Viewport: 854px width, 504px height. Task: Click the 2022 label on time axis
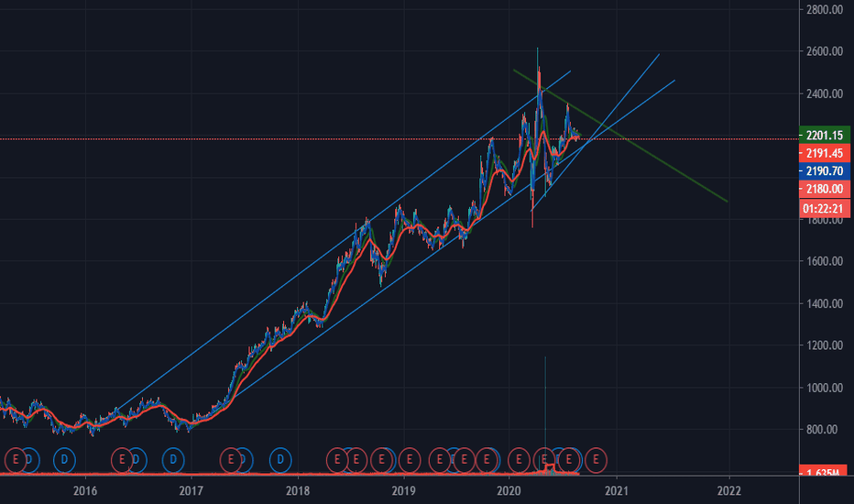point(728,491)
